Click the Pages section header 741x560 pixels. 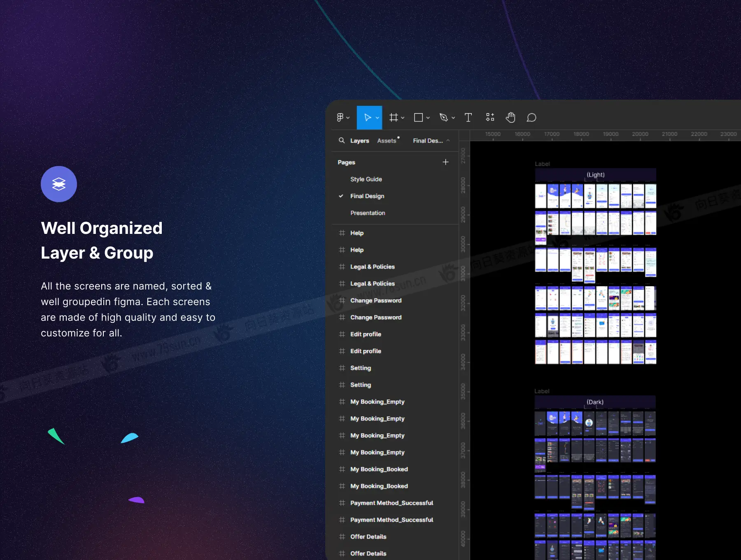pyautogui.click(x=346, y=162)
